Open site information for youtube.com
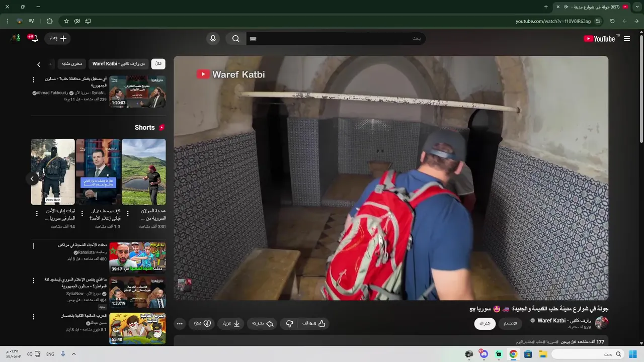 [x=598, y=21]
